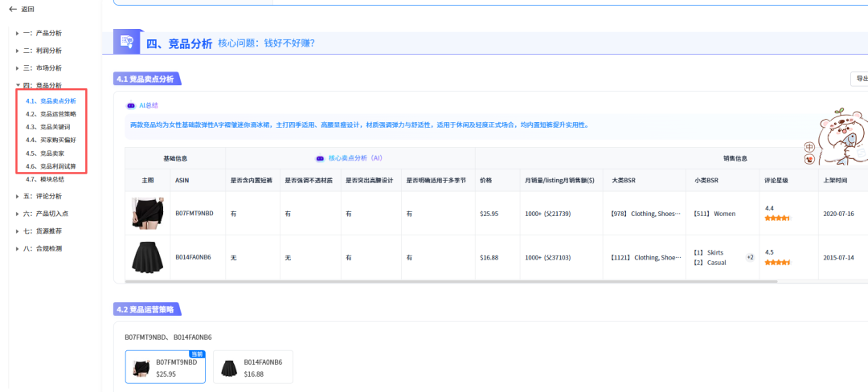Click the 基础信息 group header
The image size is (868, 392).
coord(175,158)
